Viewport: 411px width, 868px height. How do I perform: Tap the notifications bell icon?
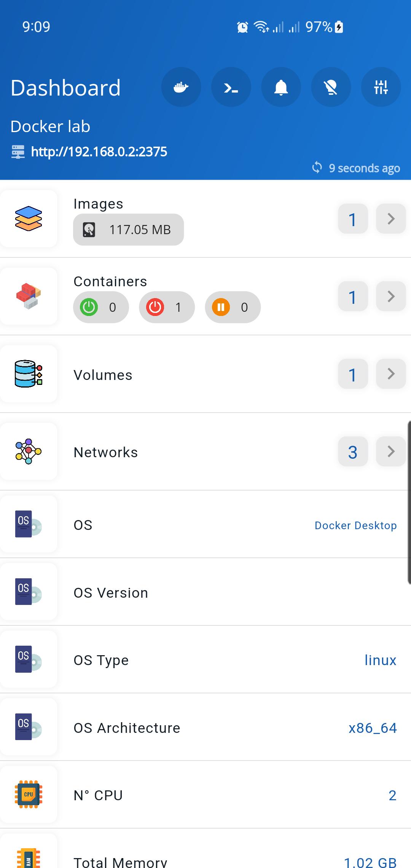[281, 88]
